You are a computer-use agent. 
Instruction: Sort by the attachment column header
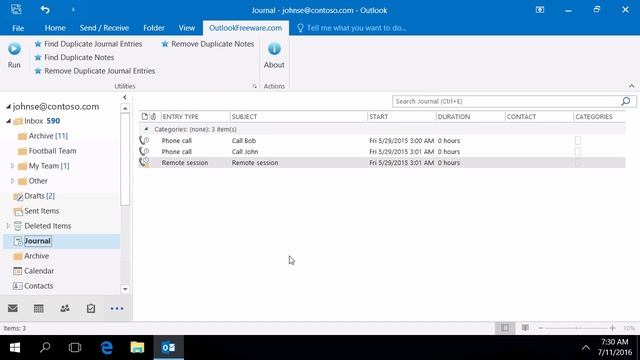153,117
